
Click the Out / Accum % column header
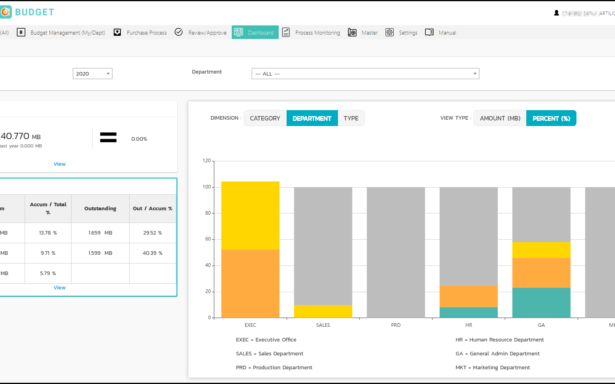pyautogui.click(x=153, y=208)
